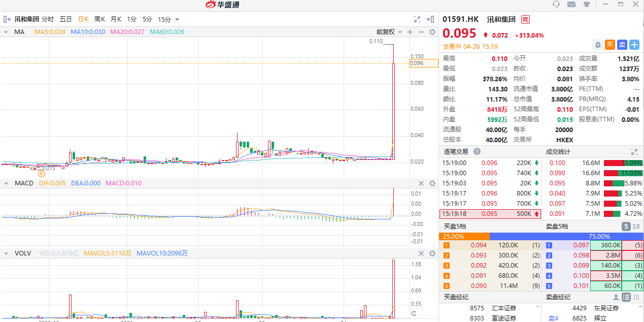Open customer service headset icon
644x322 pixels.
pos(556,5)
